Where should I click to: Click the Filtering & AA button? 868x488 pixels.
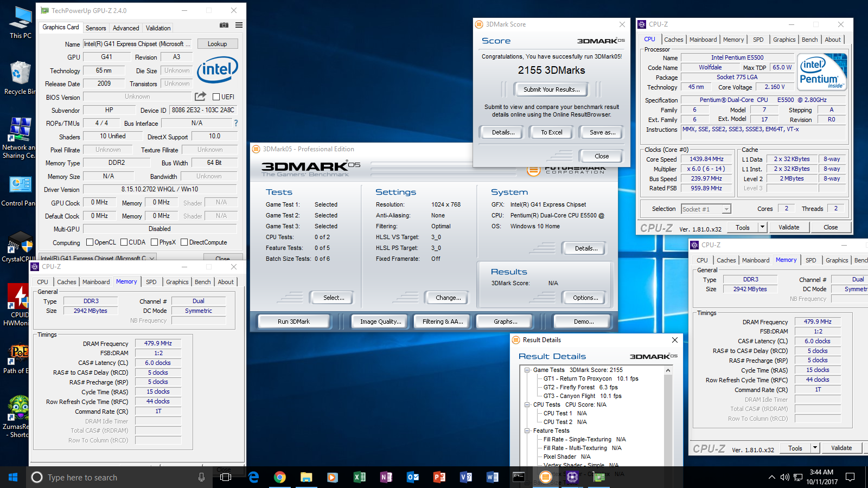pos(443,322)
